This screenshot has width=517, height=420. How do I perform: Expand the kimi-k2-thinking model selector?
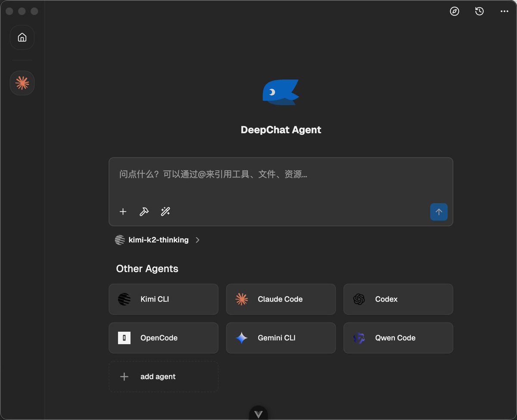point(197,240)
